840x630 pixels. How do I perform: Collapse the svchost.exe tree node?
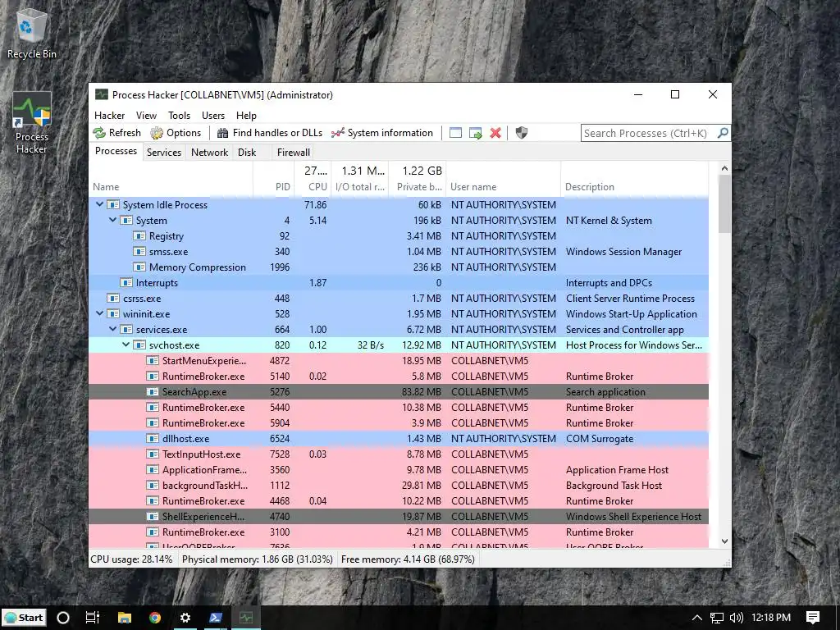pyautogui.click(x=126, y=345)
